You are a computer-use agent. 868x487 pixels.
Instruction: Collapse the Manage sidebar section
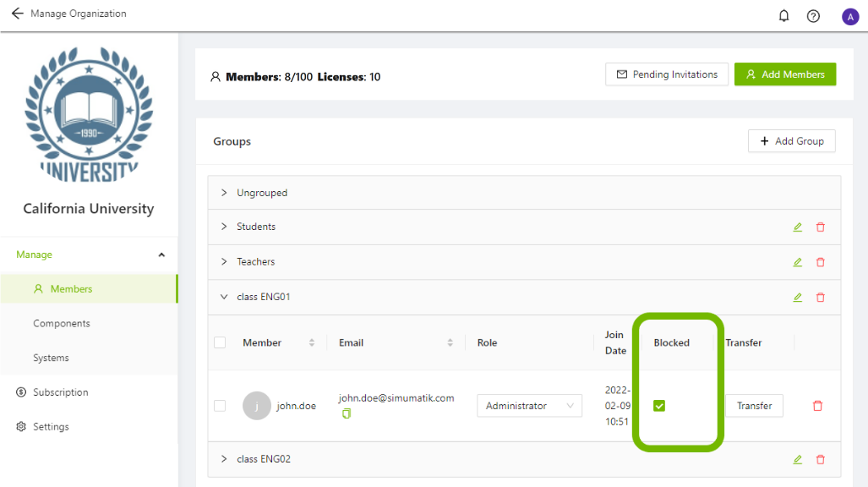tap(161, 254)
